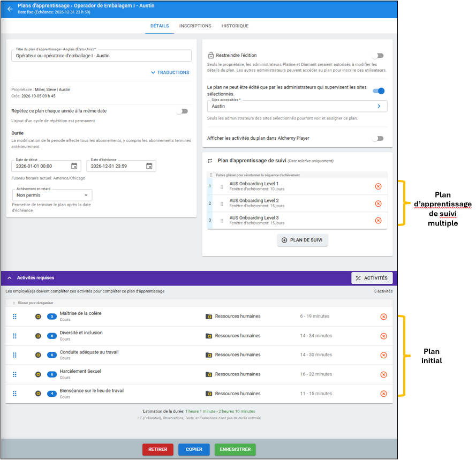Toggle yearly repetition of this plan
The width and height of the screenshot is (476, 460).
tap(183, 111)
